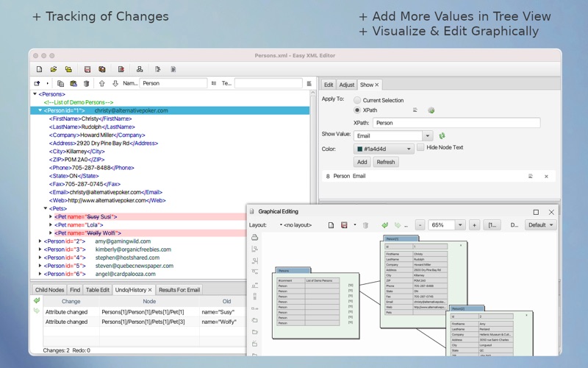Click the attributes list icon beside the Name field
The width and height of the screenshot is (588, 368).
[x=214, y=83]
